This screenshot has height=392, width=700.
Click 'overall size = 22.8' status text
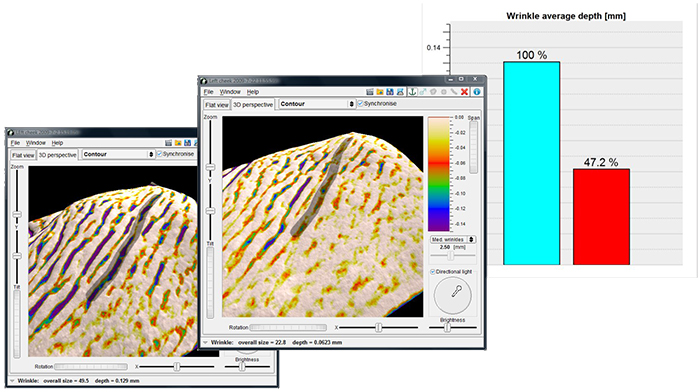[262, 342]
